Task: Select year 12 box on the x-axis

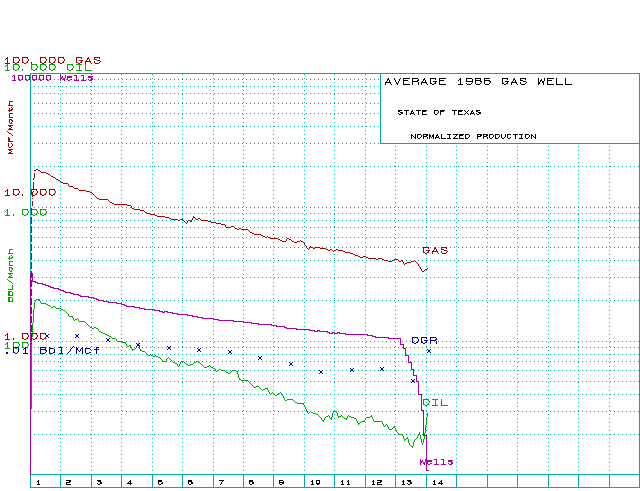Action: [x=376, y=482]
